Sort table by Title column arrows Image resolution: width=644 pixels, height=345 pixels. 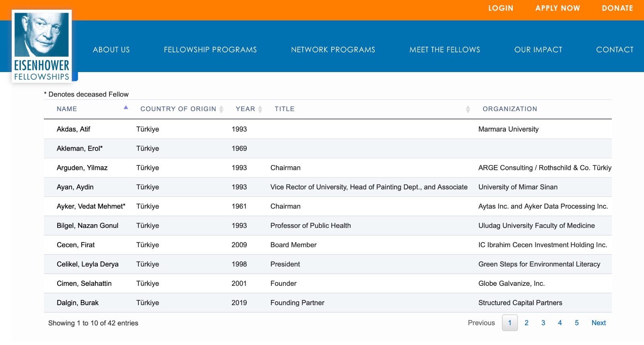pos(468,109)
